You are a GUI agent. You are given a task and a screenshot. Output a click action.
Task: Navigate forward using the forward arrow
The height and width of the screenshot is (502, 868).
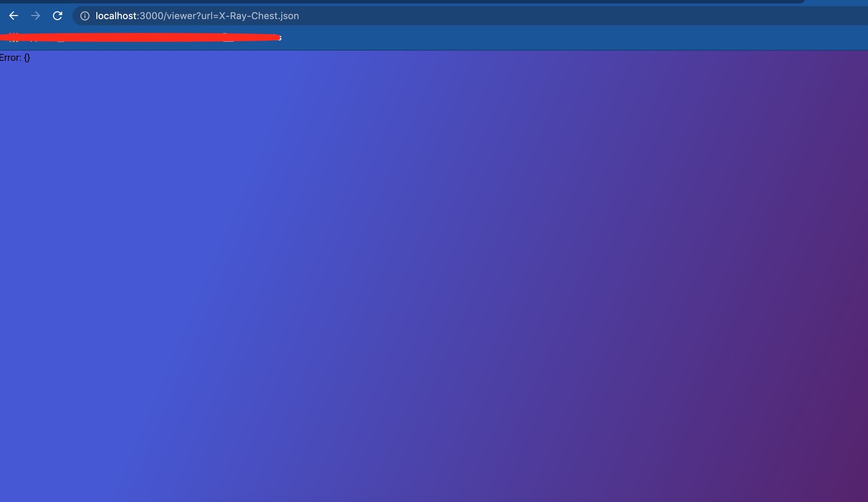[36, 15]
